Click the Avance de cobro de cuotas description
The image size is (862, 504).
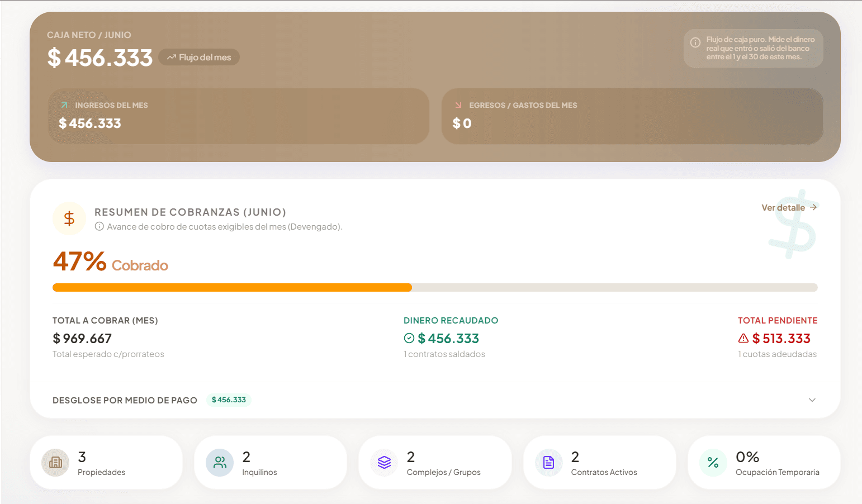tap(225, 226)
